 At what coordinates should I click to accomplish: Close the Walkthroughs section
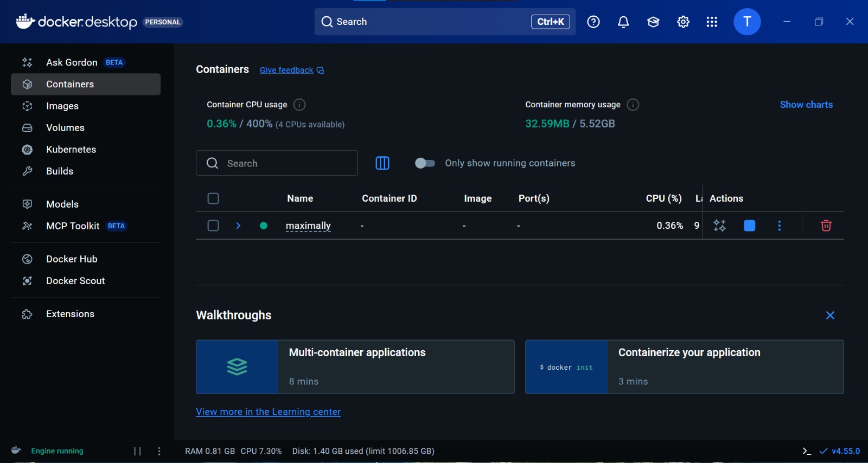coord(830,316)
